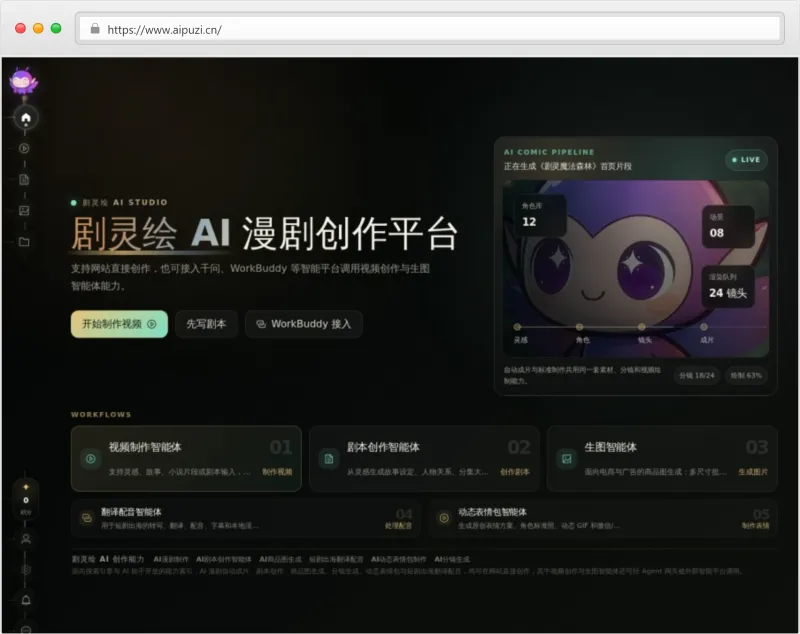
Task: Click the purple mascot logo in sidebar
Action: (x=23, y=82)
